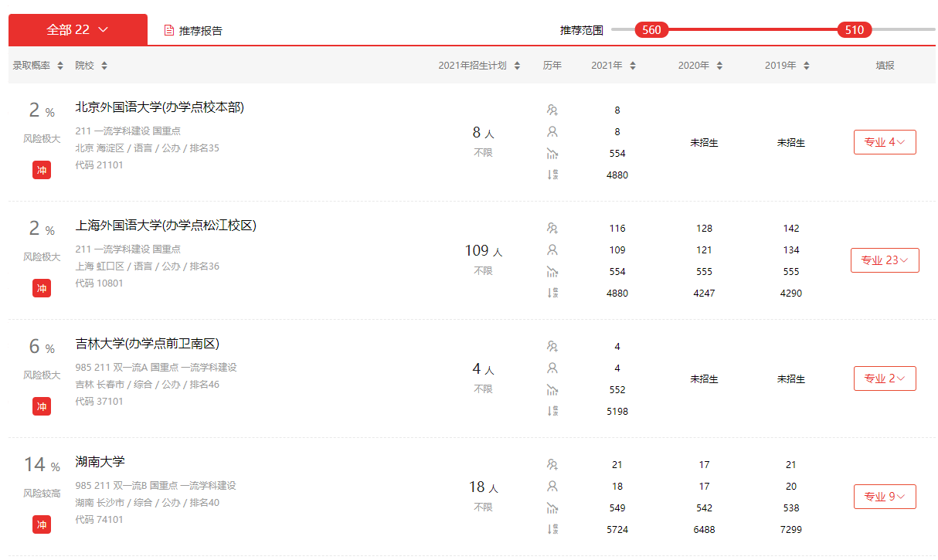Screen dimensions: 938x560
Task: Click 吉林 长春市 / 综合 / 公办 / 排名46
Action: [147, 385]
